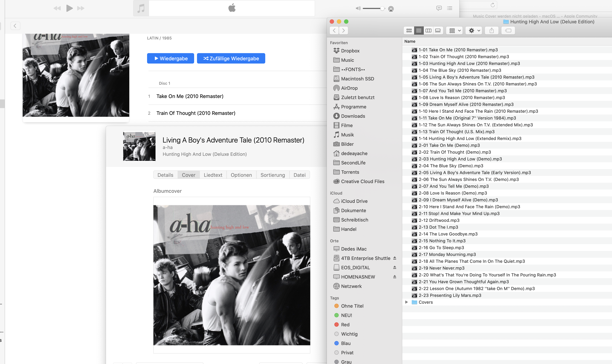612x364 pixels.
Task: Click the Finder edit tags icon
Action: tap(508, 30)
